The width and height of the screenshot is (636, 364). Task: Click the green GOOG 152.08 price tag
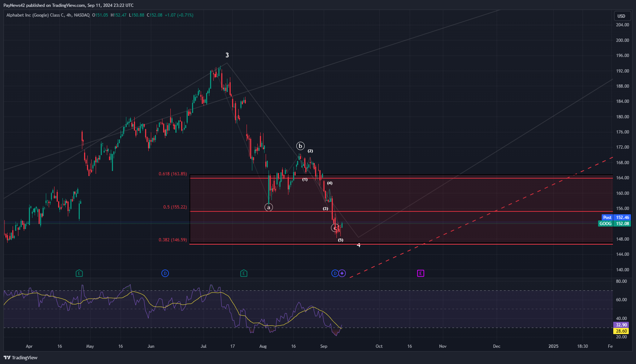614,223
